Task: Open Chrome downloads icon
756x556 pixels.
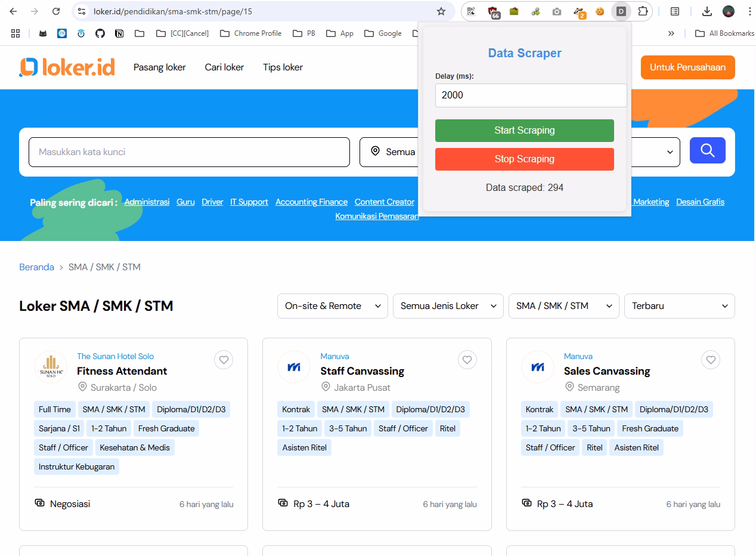Action: pos(707,11)
